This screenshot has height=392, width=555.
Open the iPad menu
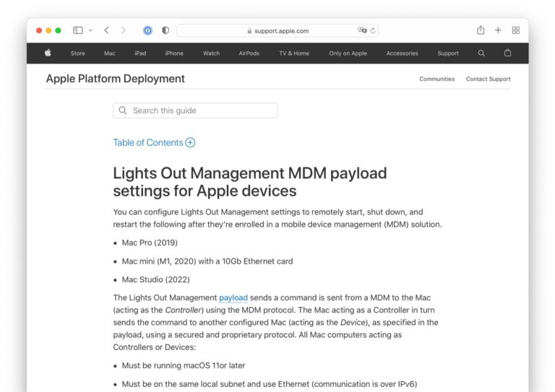tap(140, 53)
